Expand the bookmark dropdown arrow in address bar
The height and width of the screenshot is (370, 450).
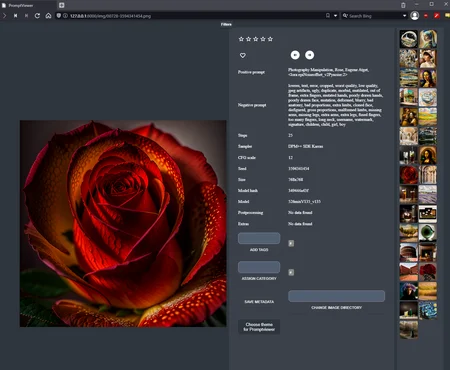[335, 16]
